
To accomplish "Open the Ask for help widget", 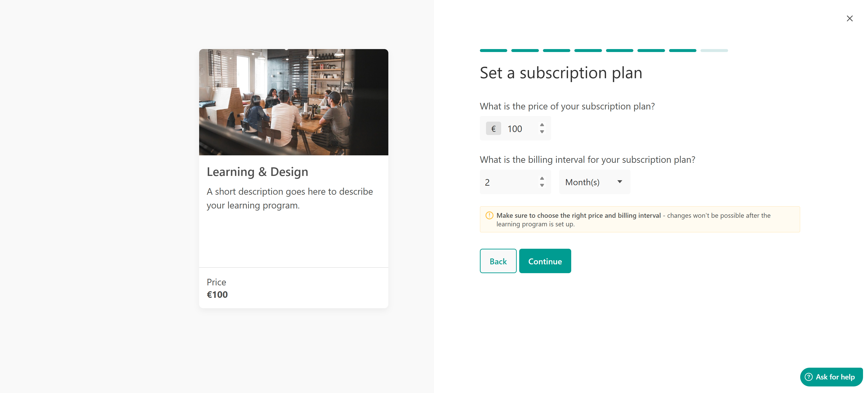I will pos(831,377).
